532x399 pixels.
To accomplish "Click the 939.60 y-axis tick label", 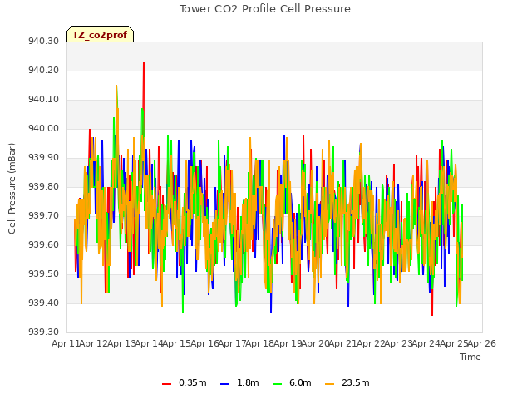I will (43, 245).
